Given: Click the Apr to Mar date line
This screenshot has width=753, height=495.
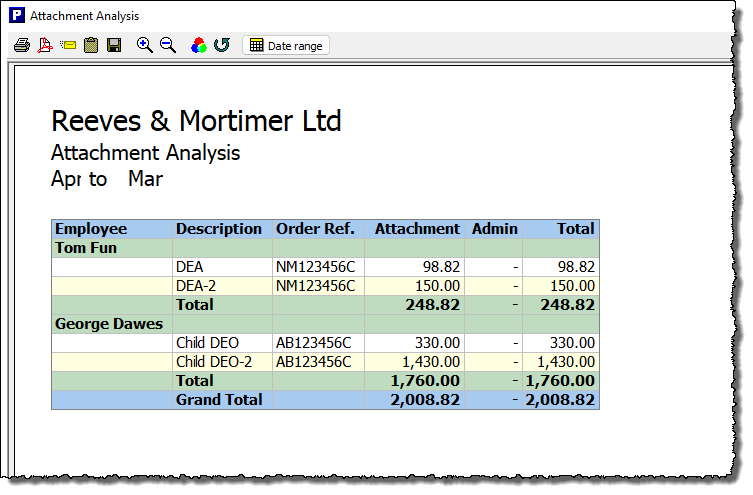Looking at the screenshot, I should coord(107,179).
